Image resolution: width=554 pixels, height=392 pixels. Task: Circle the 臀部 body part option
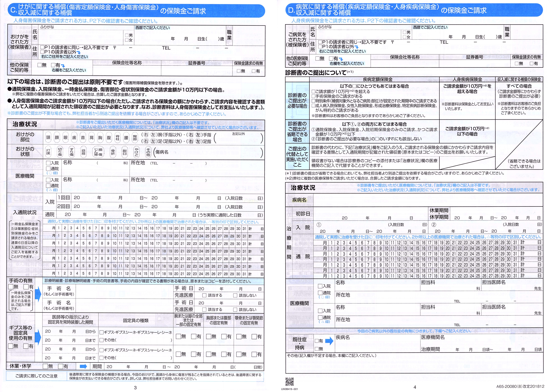coord(135,138)
